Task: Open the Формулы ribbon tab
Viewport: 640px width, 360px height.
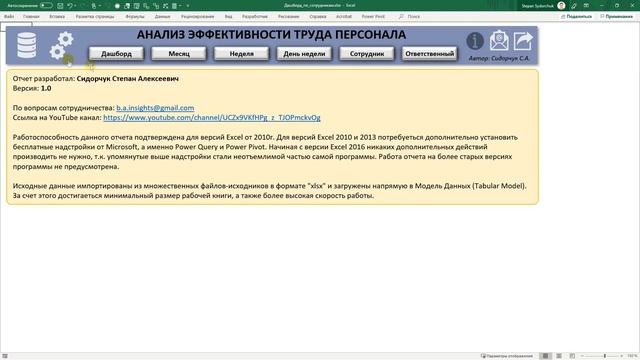Action: point(135,16)
